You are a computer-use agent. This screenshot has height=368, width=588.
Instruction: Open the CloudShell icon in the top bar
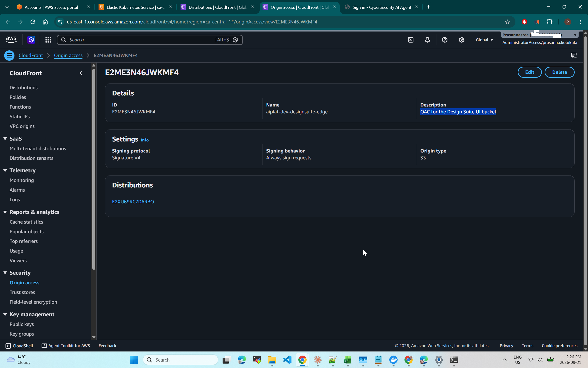tap(411, 40)
